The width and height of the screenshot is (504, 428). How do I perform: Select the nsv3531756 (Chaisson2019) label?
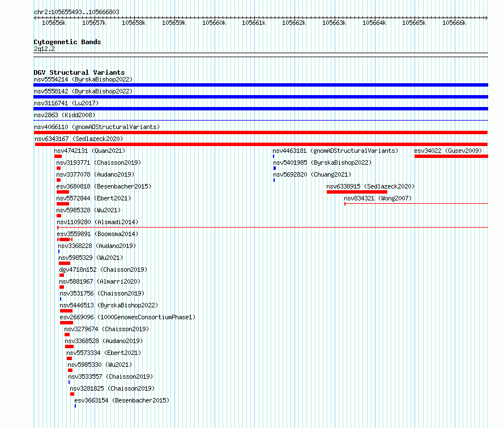102,293
